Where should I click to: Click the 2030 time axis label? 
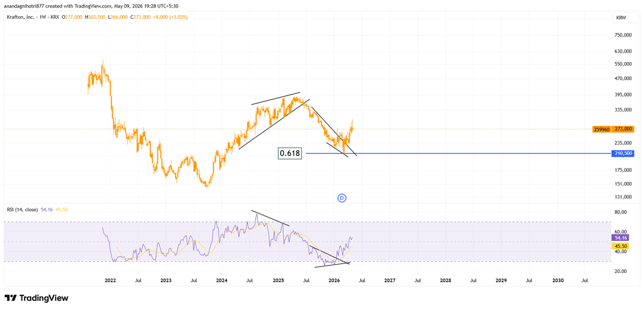(x=558, y=281)
